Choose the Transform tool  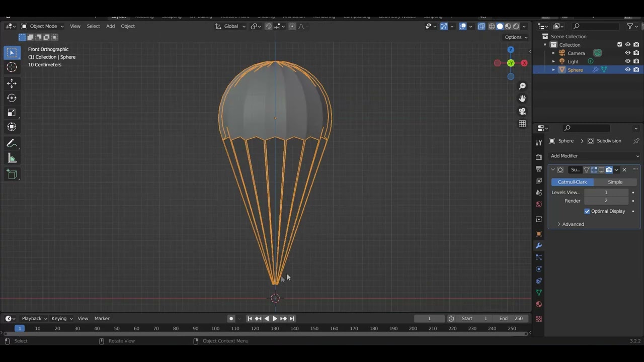[12, 127]
